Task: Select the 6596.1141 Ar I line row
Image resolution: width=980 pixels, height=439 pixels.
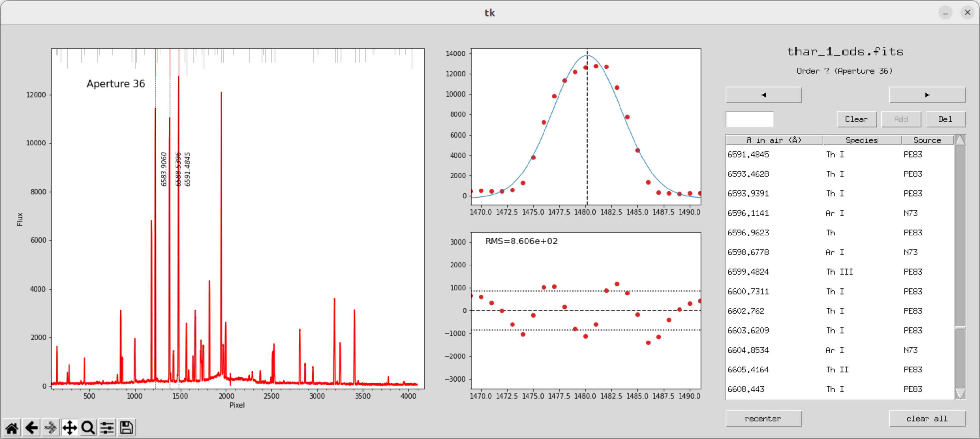Action: coord(837,213)
